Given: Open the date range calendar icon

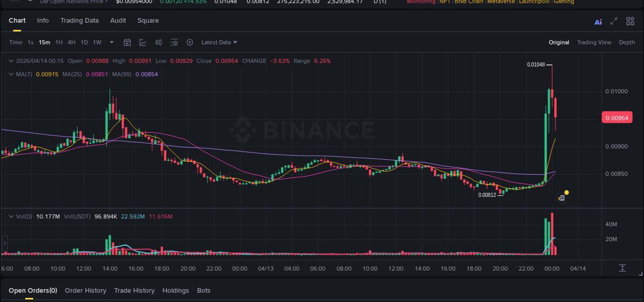Looking at the screenshot, I should tap(127, 42).
